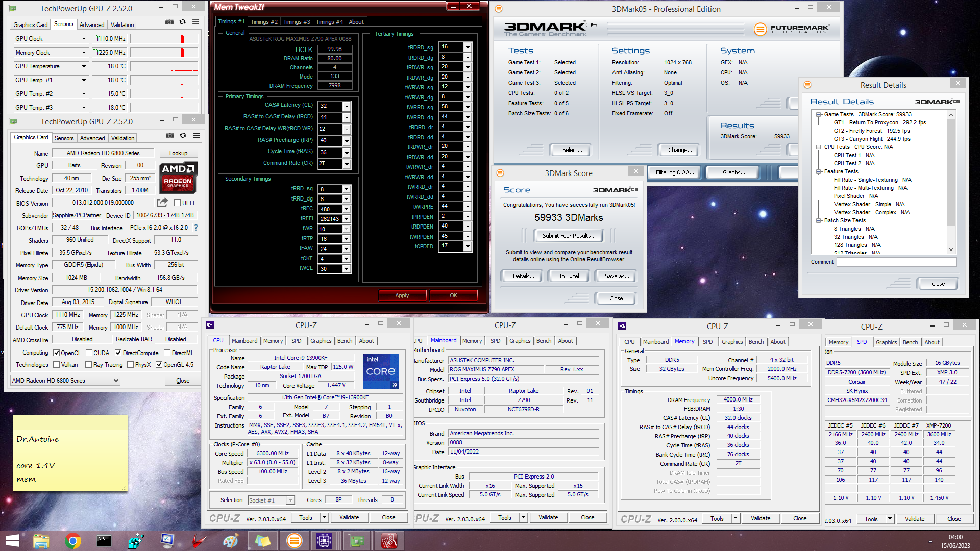Toggle the CUDA checkbox
Image resolution: width=980 pixels, height=551 pixels.
(89, 353)
